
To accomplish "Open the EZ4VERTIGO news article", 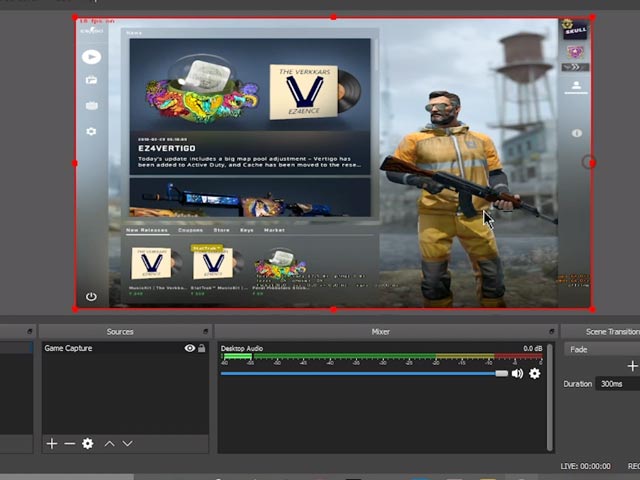I will click(250, 107).
